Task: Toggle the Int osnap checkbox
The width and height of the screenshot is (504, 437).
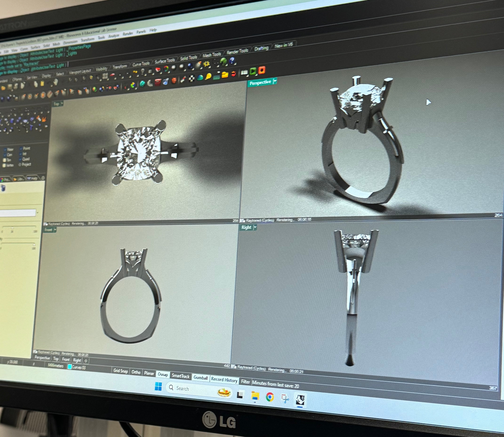Action: [20, 154]
